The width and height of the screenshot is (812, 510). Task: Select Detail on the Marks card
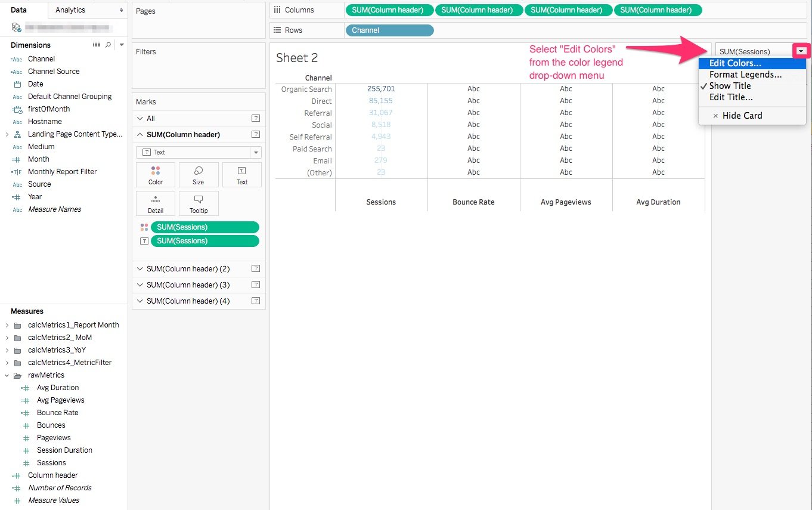tap(156, 203)
